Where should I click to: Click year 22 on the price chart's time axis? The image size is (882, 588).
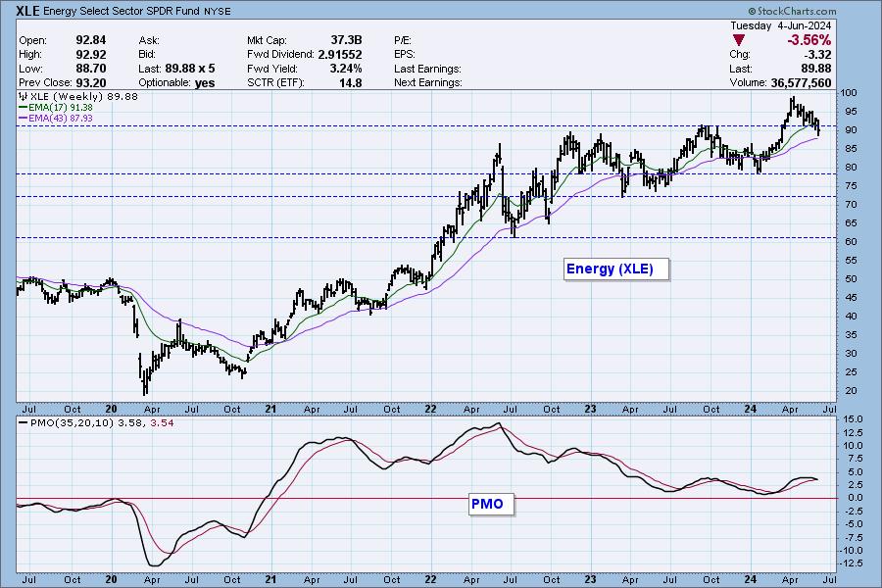(x=430, y=409)
